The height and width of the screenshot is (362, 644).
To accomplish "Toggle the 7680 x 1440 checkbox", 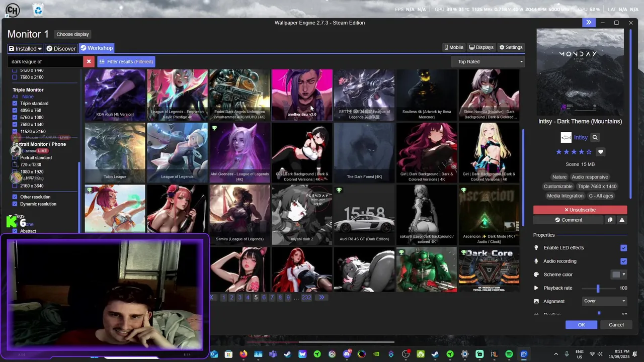I will click(15, 125).
